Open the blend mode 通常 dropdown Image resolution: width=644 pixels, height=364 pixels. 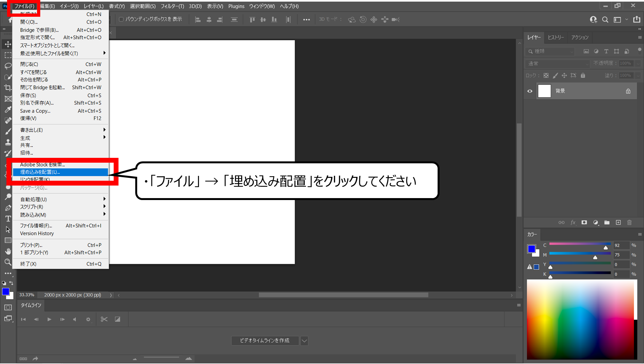pos(558,64)
